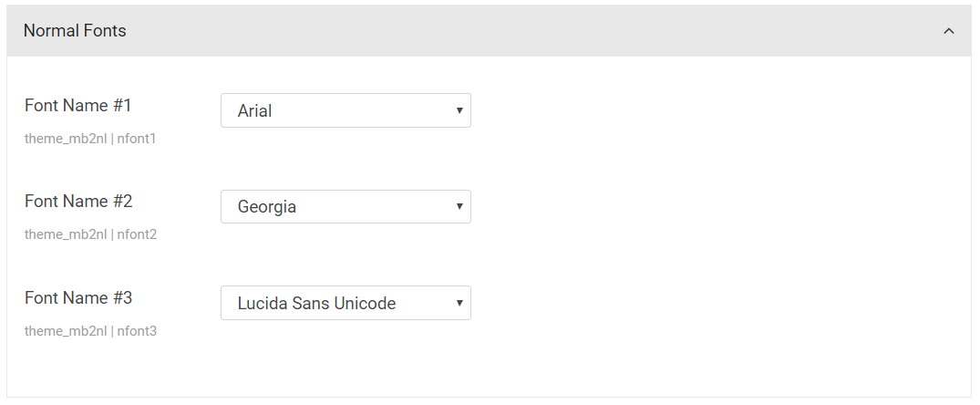980x405 pixels.
Task: Click the 'Lucida Sans Unicode' value text
Action: coord(316,303)
